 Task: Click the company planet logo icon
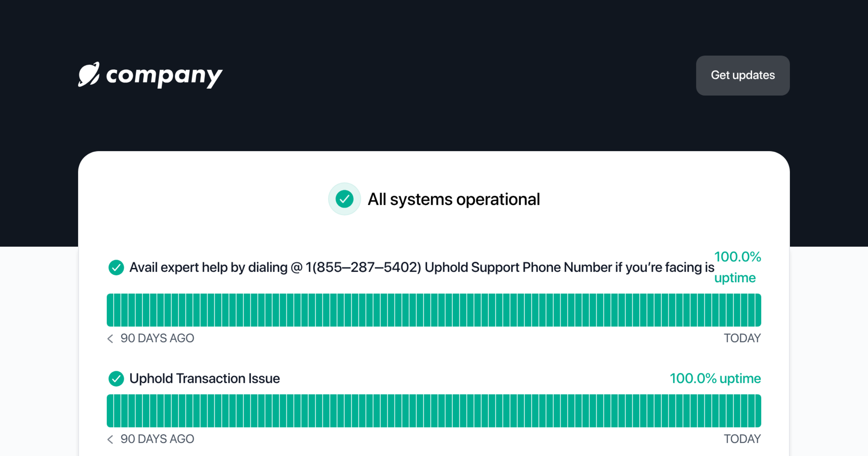[x=89, y=75]
